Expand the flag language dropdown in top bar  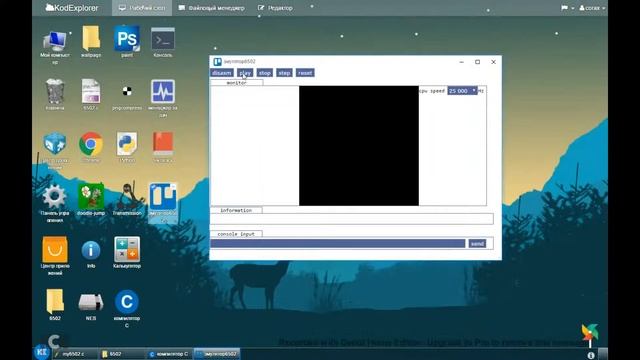coord(567,8)
